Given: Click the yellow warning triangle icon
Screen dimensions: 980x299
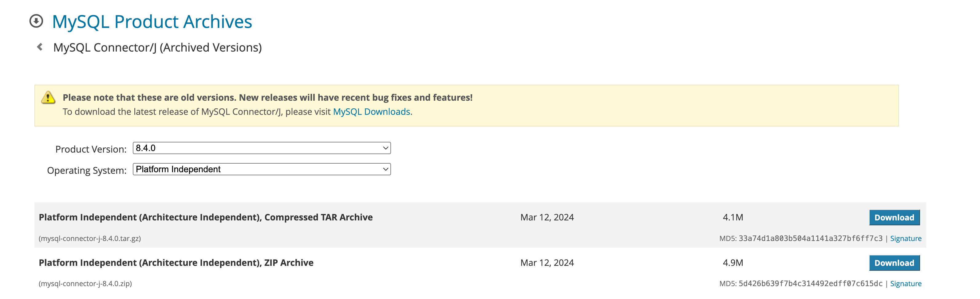Looking at the screenshot, I should pyautogui.click(x=48, y=98).
